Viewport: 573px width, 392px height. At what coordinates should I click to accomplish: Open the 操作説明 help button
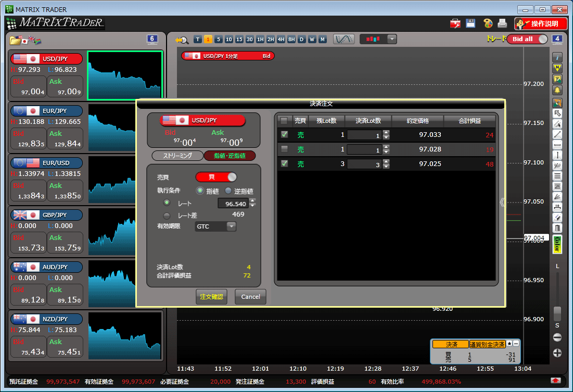point(541,24)
